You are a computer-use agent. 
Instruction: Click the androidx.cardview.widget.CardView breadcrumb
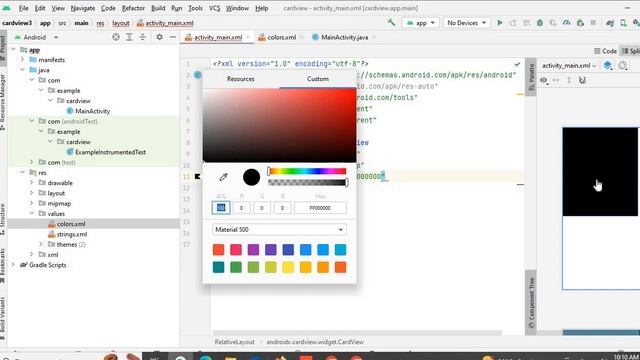(315, 342)
